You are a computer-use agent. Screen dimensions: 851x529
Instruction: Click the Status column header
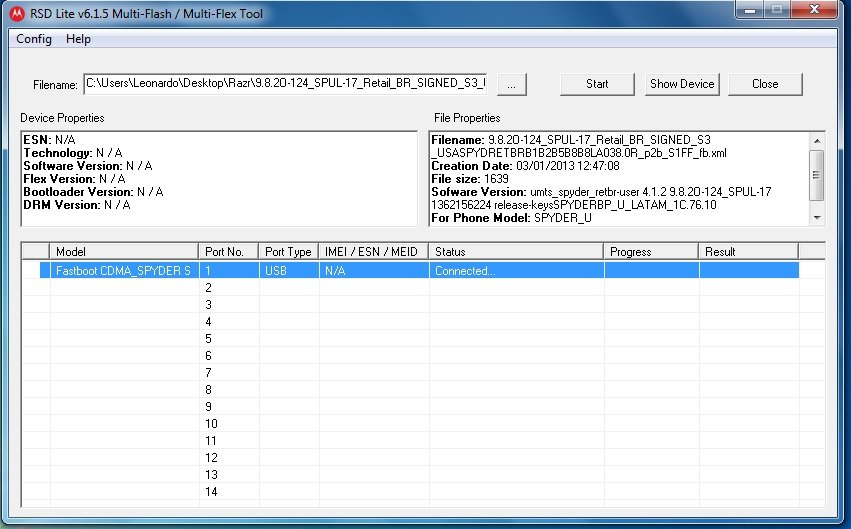click(x=516, y=252)
